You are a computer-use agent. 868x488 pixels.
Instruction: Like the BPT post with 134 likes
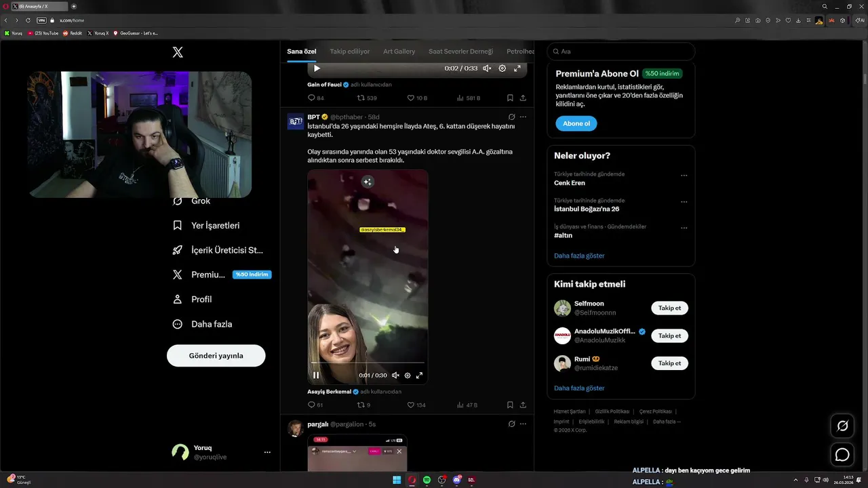click(416, 405)
